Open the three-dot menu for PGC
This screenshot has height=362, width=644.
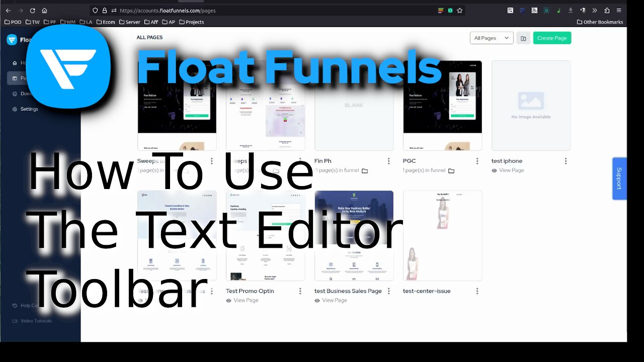click(x=477, y=161)
